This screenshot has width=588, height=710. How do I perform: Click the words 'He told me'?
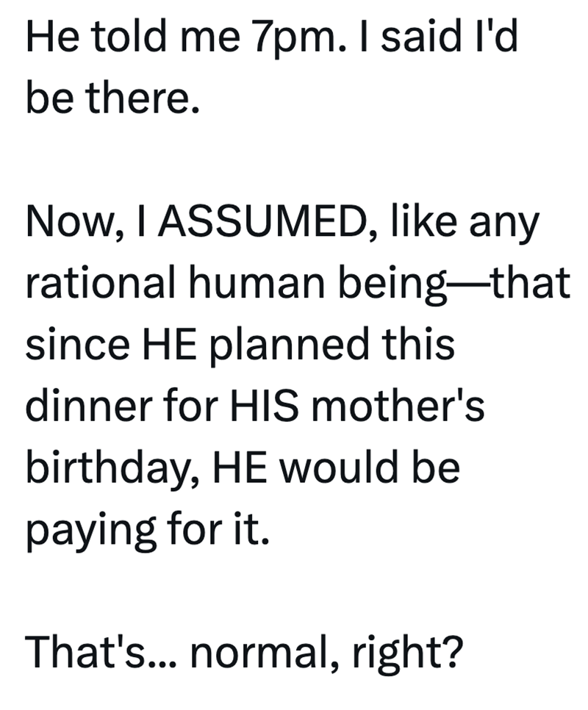click(116, 40)
